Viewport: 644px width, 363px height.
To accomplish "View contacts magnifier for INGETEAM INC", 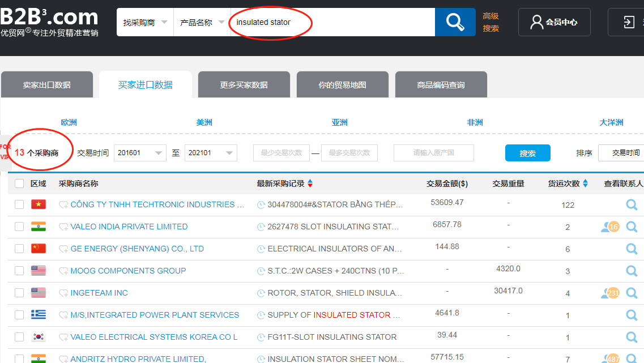I will [632, 293].
